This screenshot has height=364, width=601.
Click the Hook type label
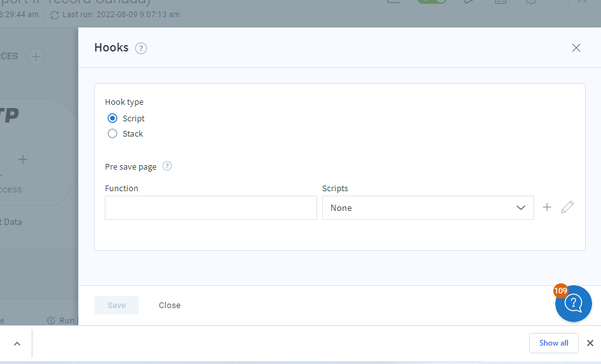click(x=124, y=102)
